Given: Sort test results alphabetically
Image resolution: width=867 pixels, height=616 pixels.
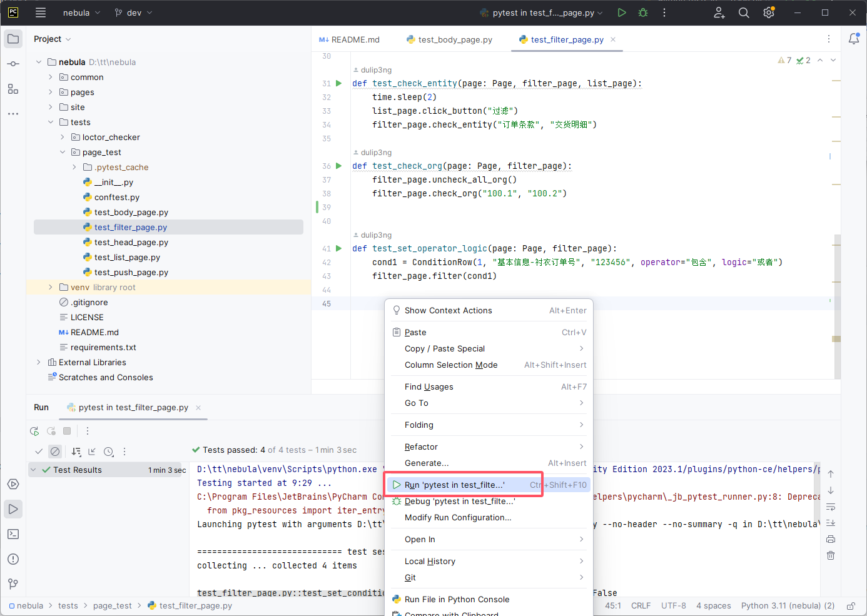Looking at the screenshot, I should pos(76,452).
